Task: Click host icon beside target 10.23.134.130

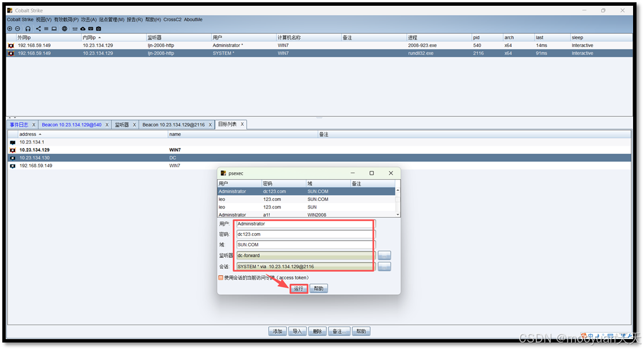Action: [x=13, y=158]
